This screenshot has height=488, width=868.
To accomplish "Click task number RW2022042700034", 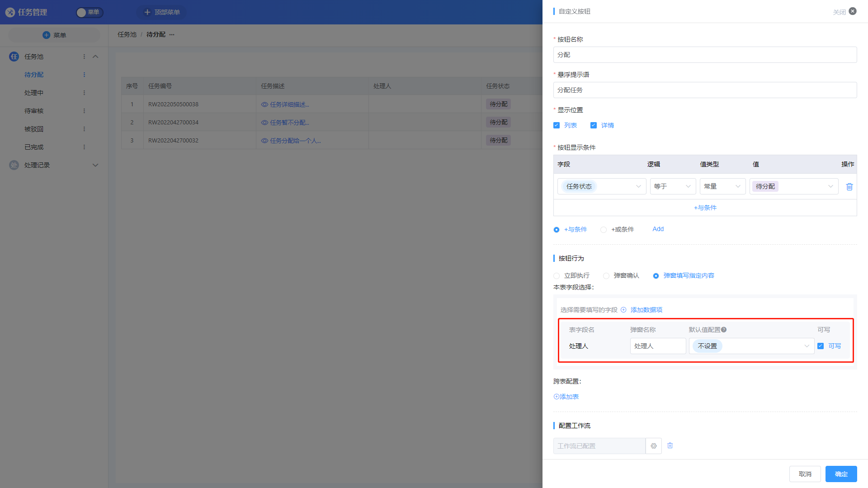I will click(x=173, y=123).
